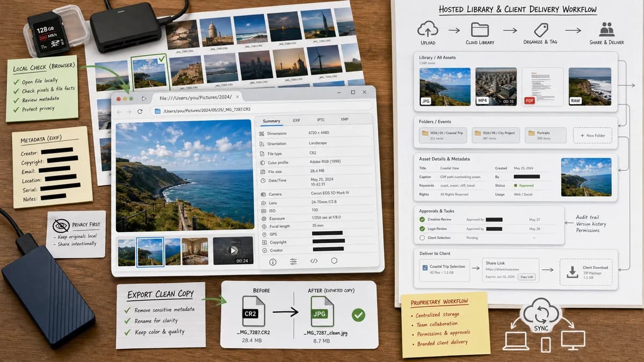
Task: Reload the page with the refresh icon
Action: pyautogui.click(x=140, y=112)
